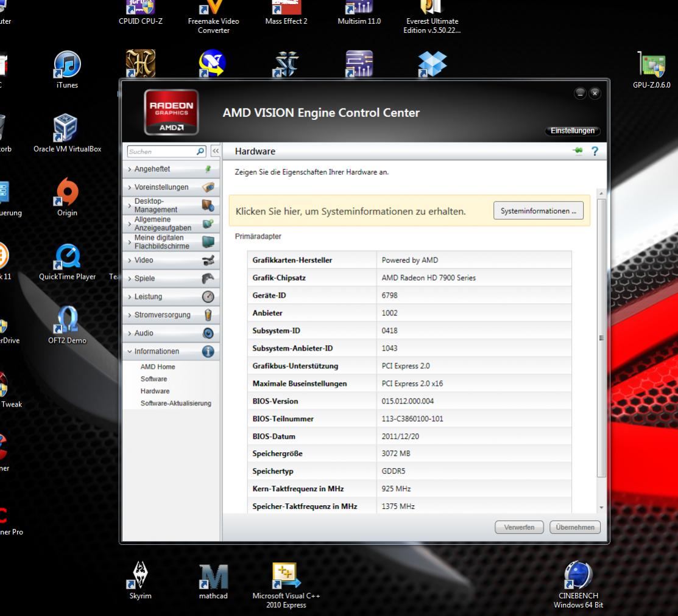Click the Speicher-Taktfrequenz value 1375 MHz

(x=398, y=506)
